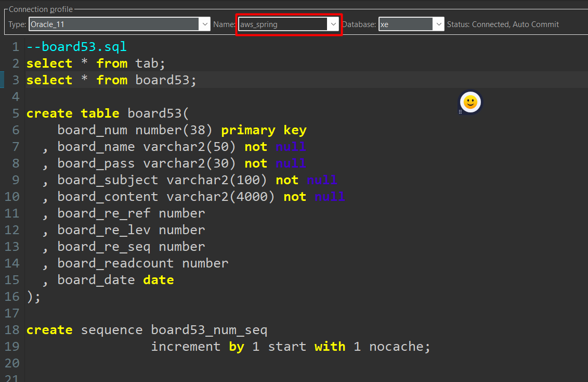
Task: Select the xe database combo box field
Action: (x=411, y=24)
